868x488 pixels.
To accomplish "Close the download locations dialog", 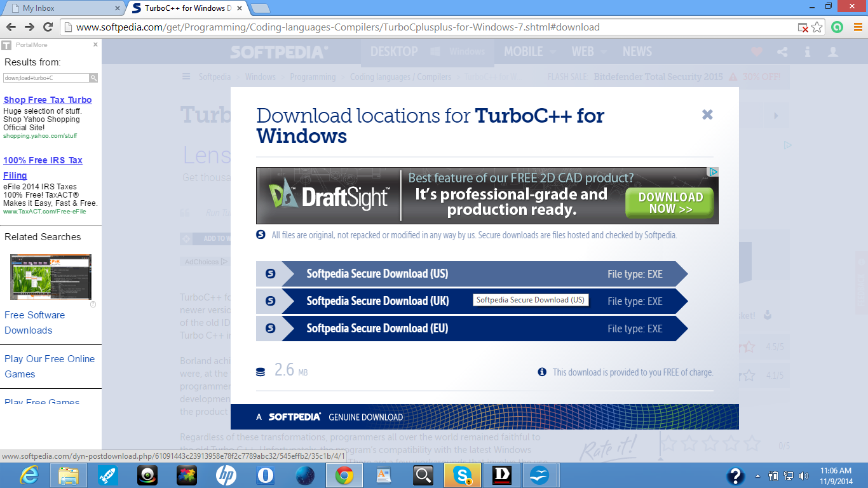I will (x=707, y=114).
